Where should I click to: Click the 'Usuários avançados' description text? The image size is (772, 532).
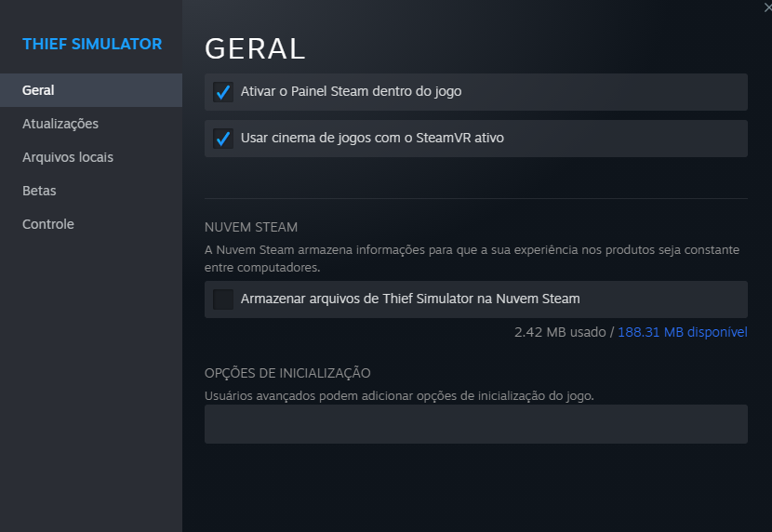[x=398, y=395]
